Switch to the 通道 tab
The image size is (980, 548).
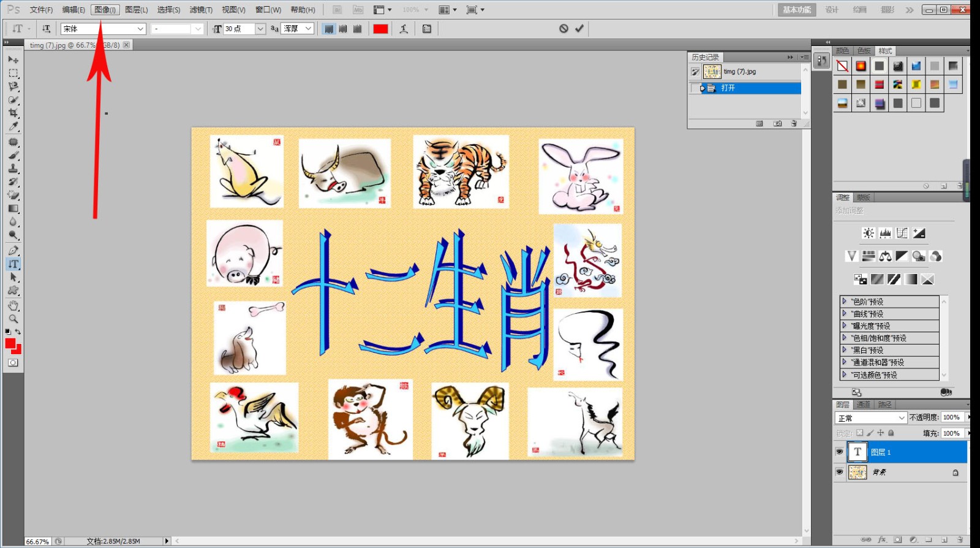863,405
